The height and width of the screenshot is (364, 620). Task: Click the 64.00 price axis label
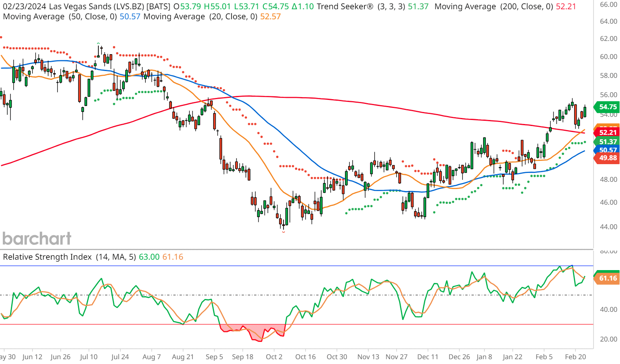pyautogui.click(x=608, y=21)
